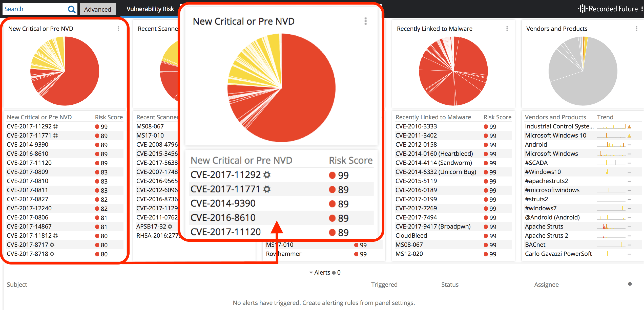Open CVE-2017-0809 entry
Image resolution: width=644 pixels, height=310 pixels.
coord(28,172)
